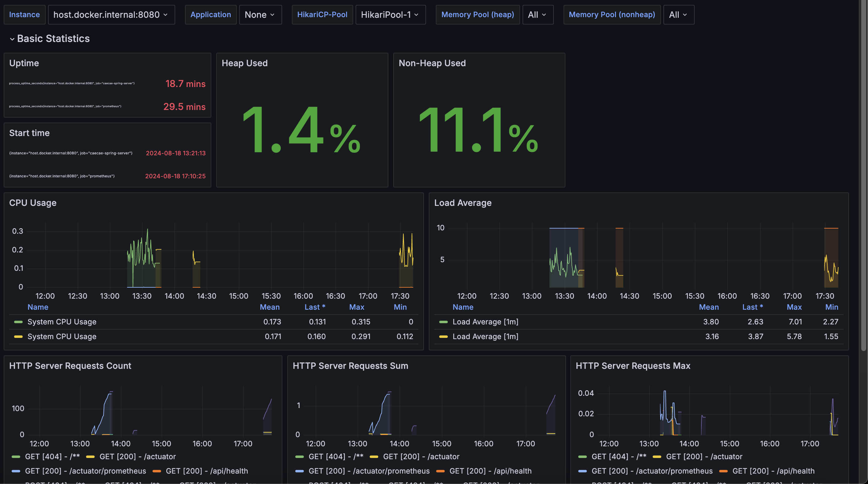Click the CPU Usage panel title
868x484 pixels.
33,203
